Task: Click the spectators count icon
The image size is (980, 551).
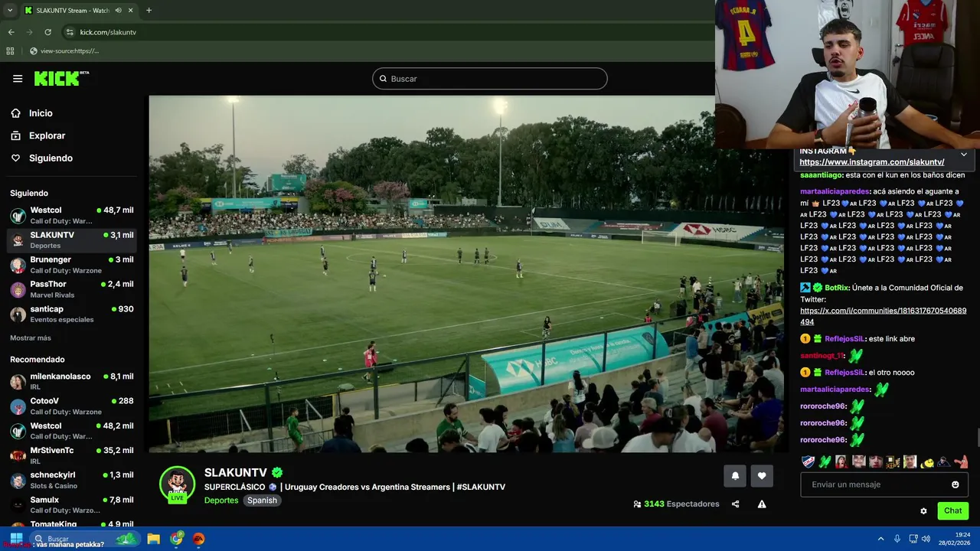Action: [637, 504]
